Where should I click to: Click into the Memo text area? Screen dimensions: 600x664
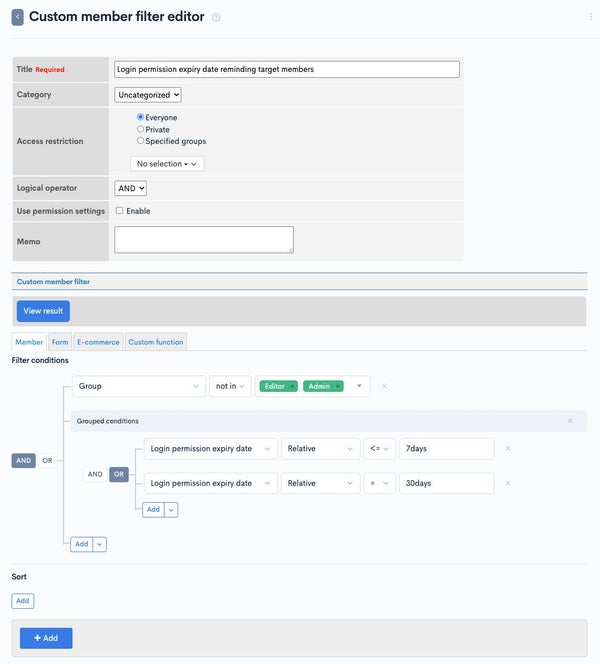204,240
